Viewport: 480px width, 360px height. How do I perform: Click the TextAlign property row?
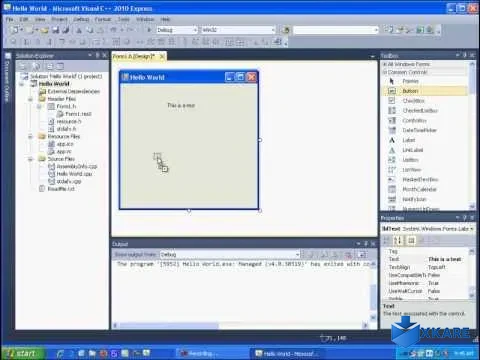coord(427,267)
